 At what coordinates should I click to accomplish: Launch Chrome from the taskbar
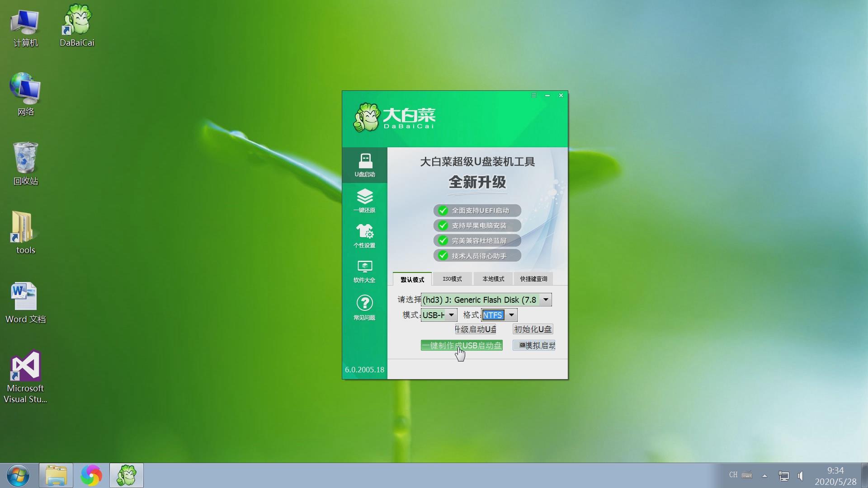[92, 475]
